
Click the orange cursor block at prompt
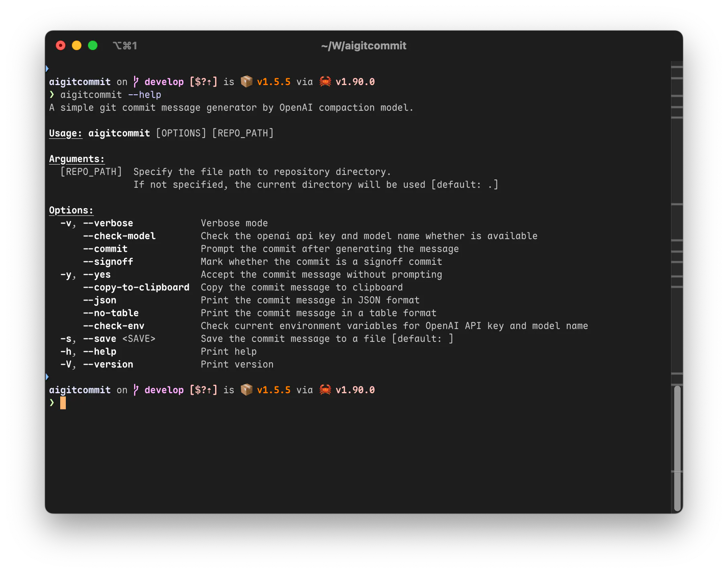click(x=63, y=403)
